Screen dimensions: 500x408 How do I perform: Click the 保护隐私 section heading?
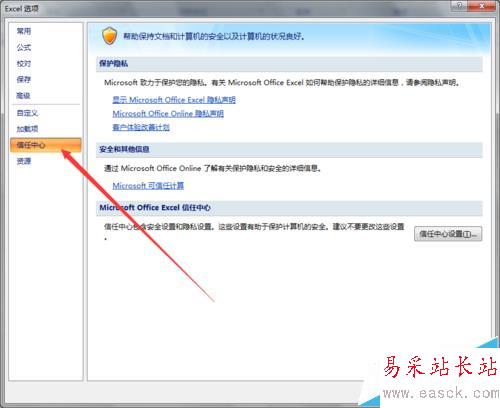click(114, 64)
